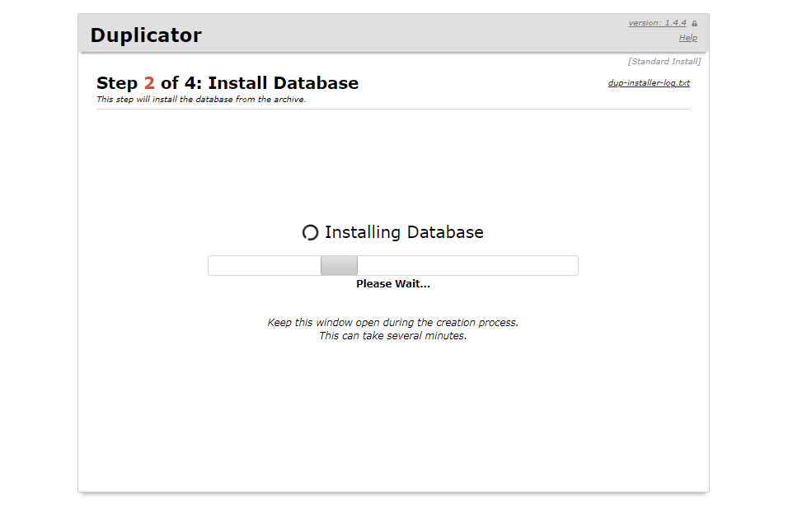Click 'This can take several minutes' text
The image size is (788, 532).
click(x=393, y=336)
